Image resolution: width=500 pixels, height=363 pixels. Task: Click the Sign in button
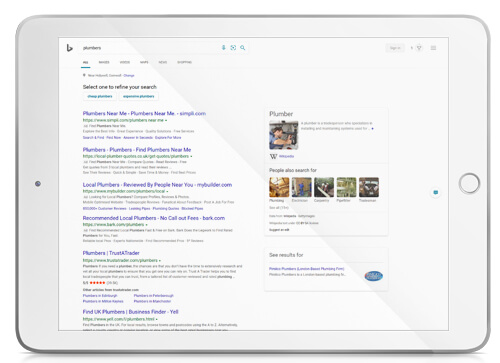(x=395, y=48)
